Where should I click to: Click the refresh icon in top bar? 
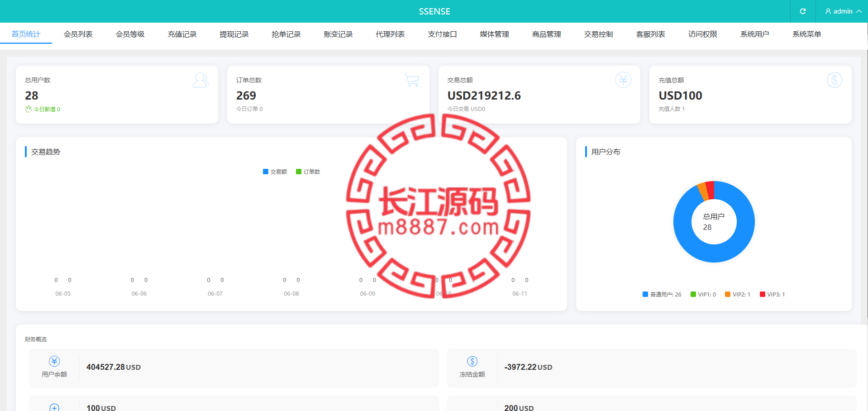(803, 11)
